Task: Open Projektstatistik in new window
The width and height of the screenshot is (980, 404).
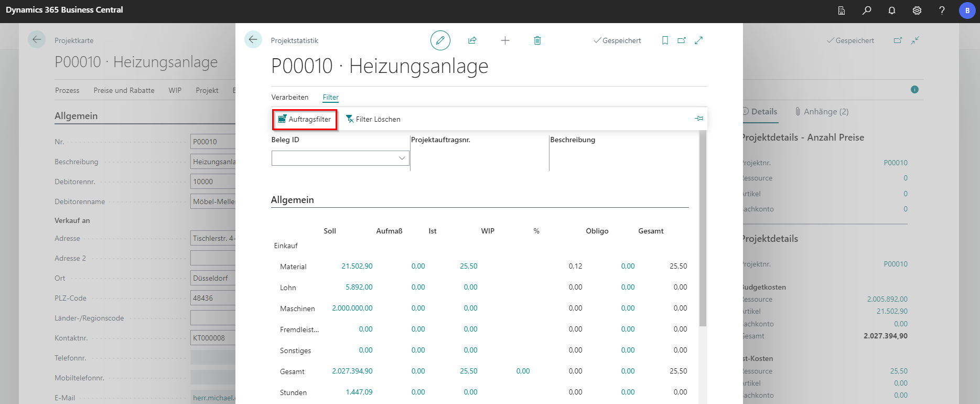Action: pos(681,40)
